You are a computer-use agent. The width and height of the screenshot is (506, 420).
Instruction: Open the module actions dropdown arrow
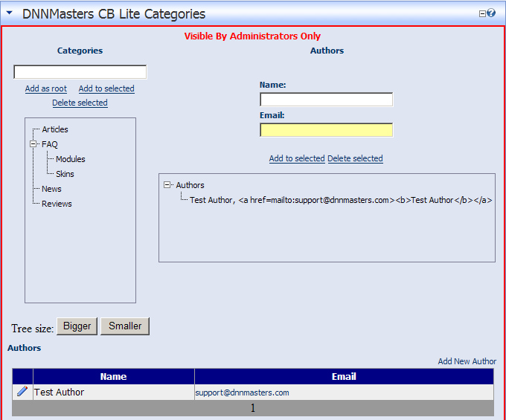tap(10, 13)
